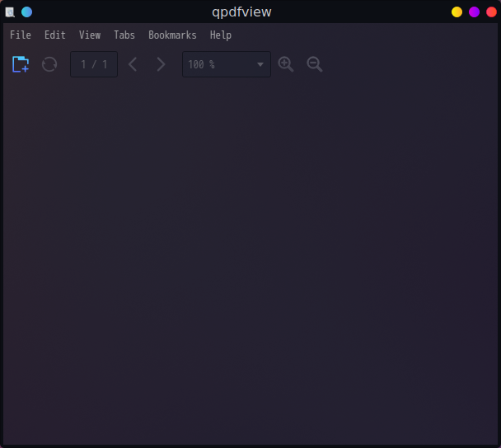Expand the 100 % zoom dropdown arrow
Screen dimensions: 501x448
pos(260,64)
